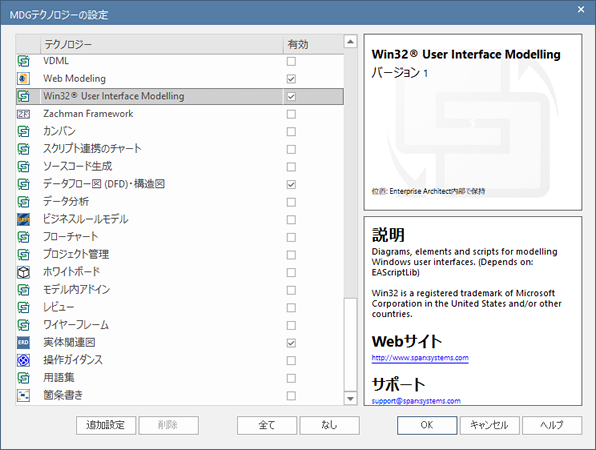Select the ビジネスルールモデル row text
Image resolution: width=596 pixels, height=450 pixels.
pyautogui.click(x=86, y=219)
